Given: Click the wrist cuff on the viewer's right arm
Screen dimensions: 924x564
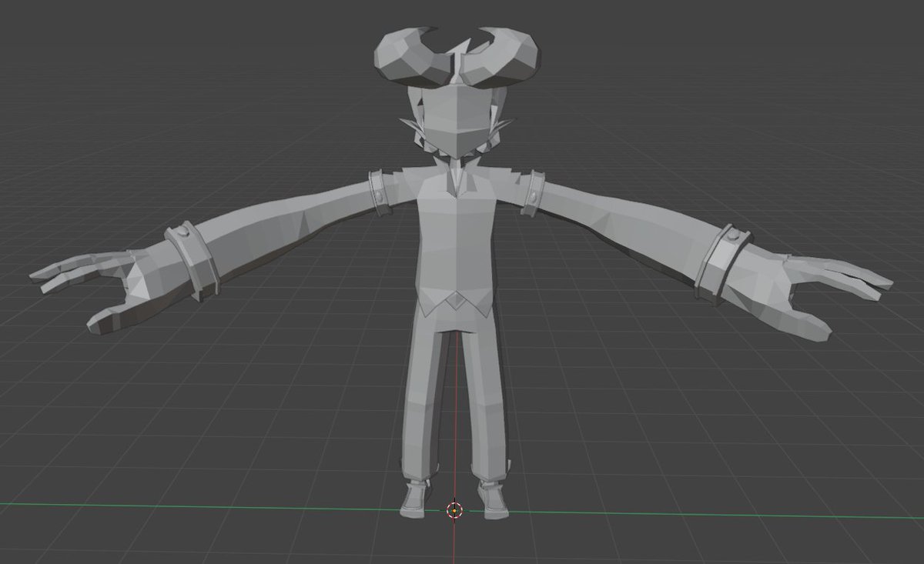Looking at the screenshot, I should click(x=721, y=263).
